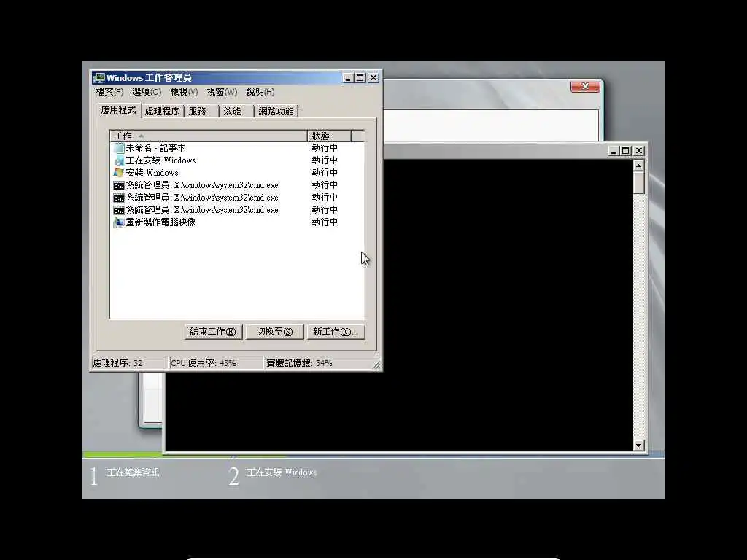747x560 pixels.
Task: Click the 正在安裝 Windows task icon
Action: [119, 160]
